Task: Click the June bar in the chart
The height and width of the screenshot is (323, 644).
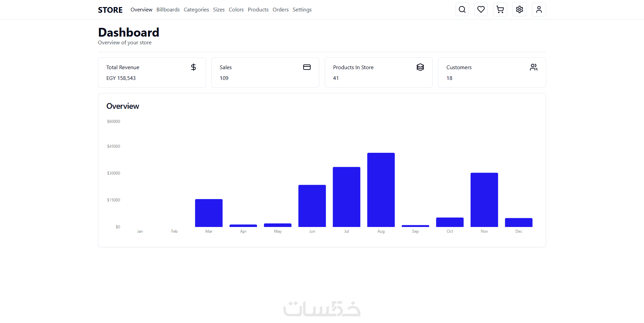Action: pyautogui.click(x=312, y=206)
